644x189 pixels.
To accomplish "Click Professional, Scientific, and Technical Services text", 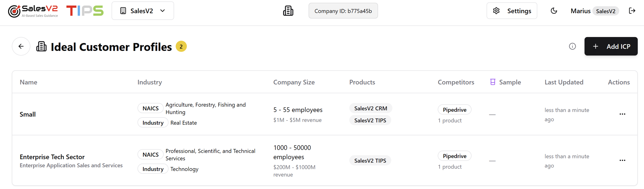I will click(x=210, y=154).
